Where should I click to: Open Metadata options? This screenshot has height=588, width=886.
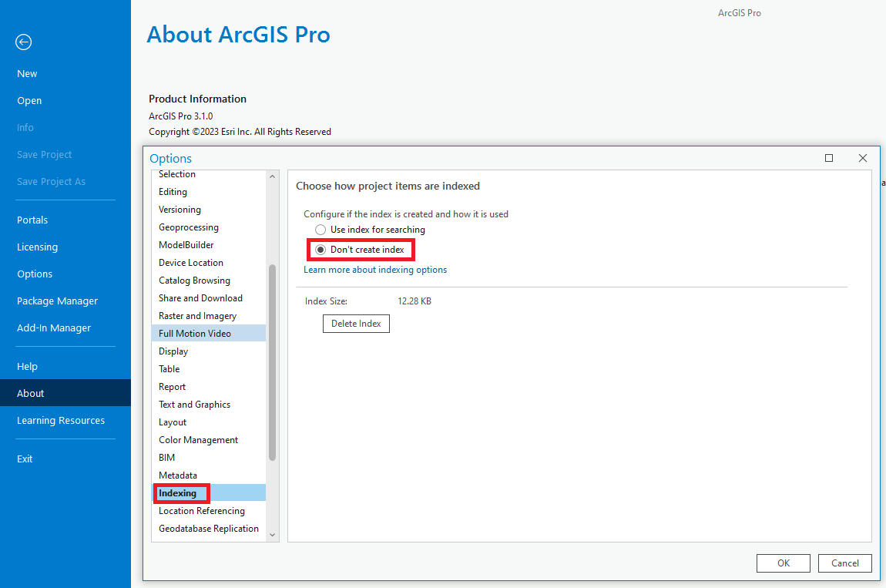(178, 475)
